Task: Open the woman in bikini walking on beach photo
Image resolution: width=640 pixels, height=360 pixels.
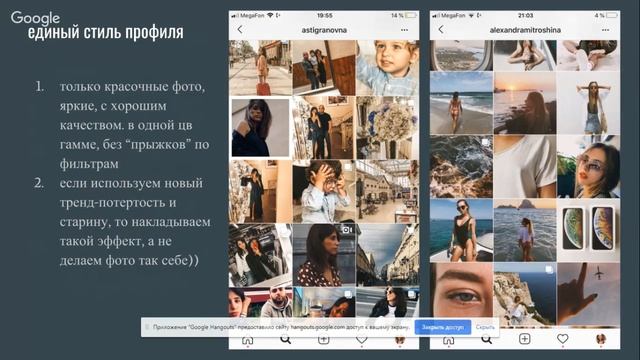Action: (461, 103)
